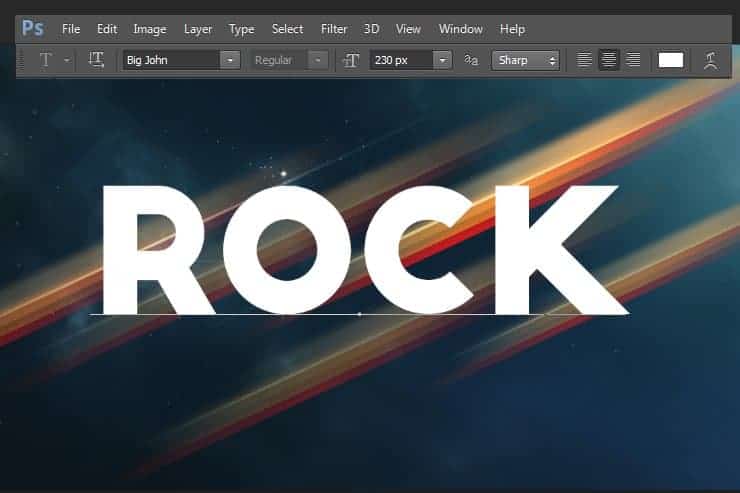Toggle text orientation icon

click(x=96, y=60)
